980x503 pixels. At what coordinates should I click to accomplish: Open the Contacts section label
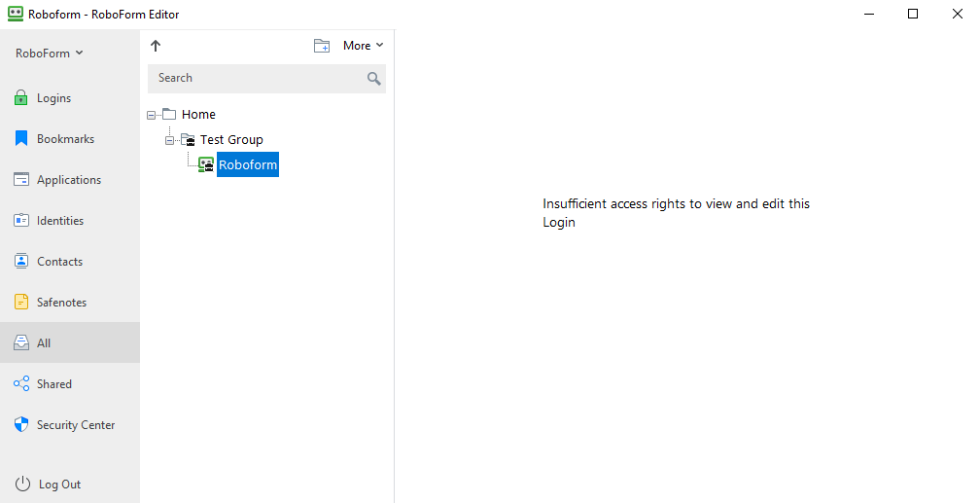click(x=59, y=262)
